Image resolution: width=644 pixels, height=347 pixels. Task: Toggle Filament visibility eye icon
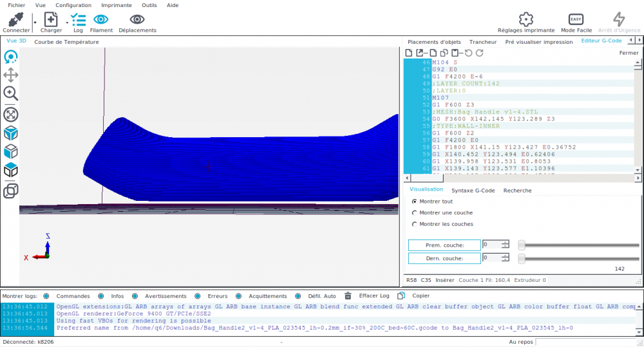(101, 20)
